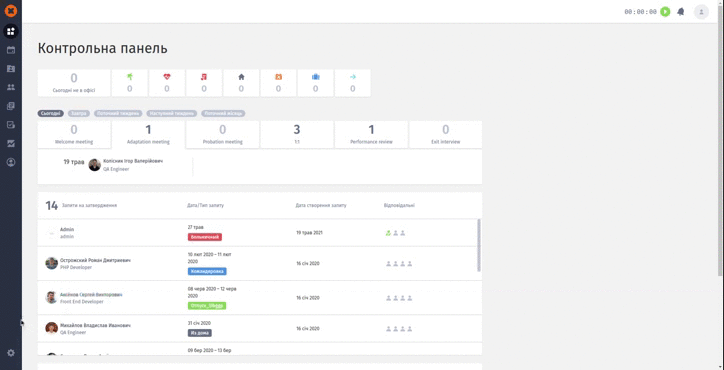
Task: Switch to the Adaptation meeting tab
Action: [148, 135]
